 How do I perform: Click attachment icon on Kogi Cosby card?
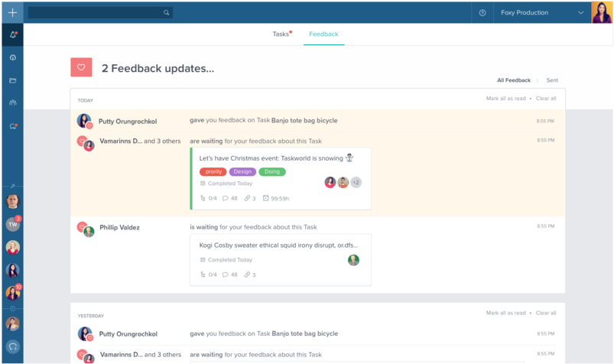pos(247,275)
